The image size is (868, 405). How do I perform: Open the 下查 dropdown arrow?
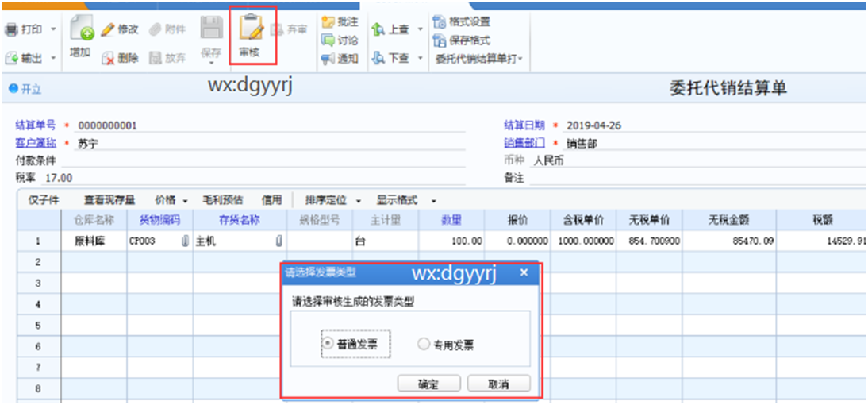point(420,58)
